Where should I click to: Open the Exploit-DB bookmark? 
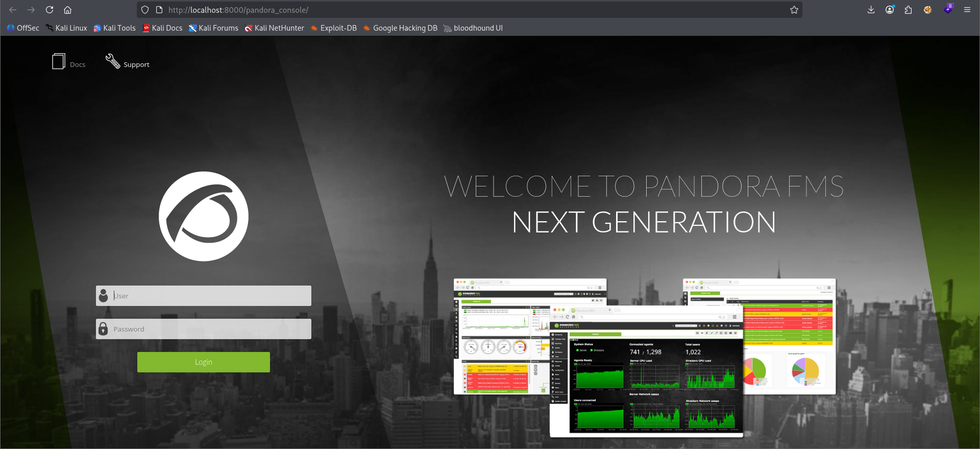pyautogui.click(x=334, y=28)
